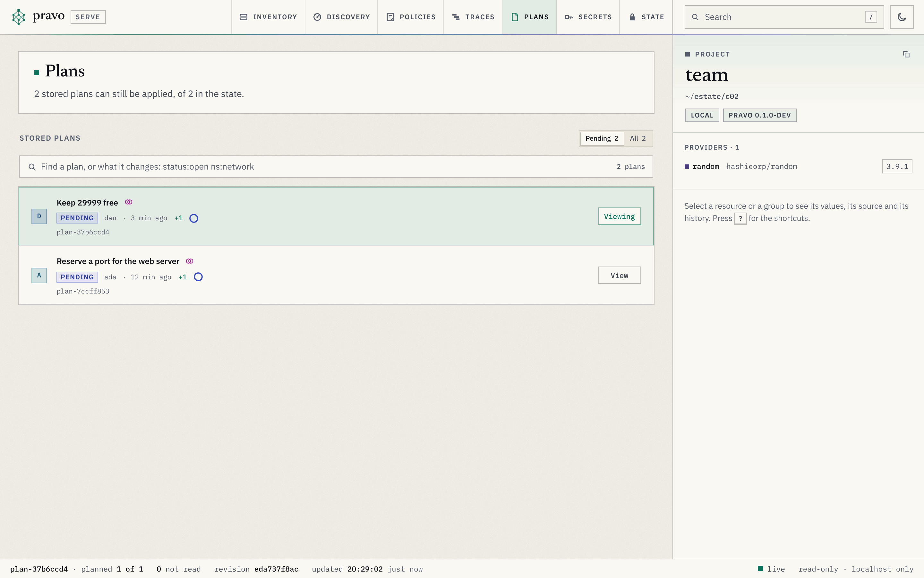
Task: Click the blue circle status in dan's plan row
Action: pyautogui.click(x=193, y=218)
